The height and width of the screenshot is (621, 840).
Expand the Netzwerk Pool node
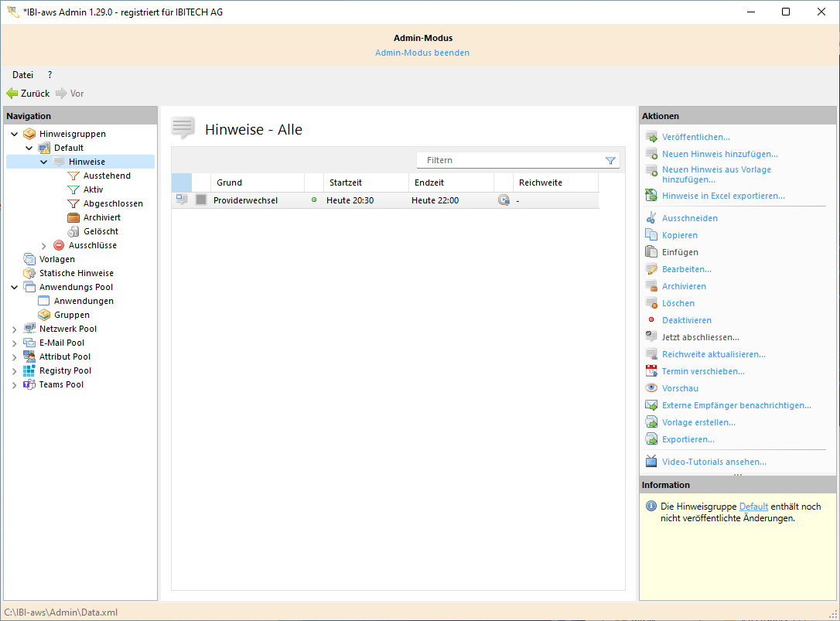tap(15, 329)
